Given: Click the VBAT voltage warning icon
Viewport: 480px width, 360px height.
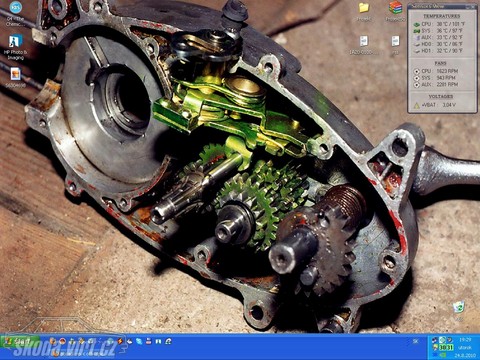Looking at the screenshot, I should [417, 105].
